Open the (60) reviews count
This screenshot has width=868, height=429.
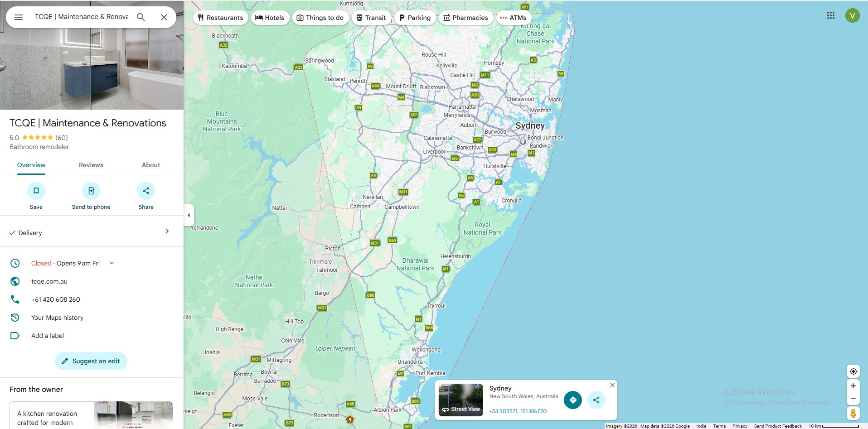tap(62, 138)
